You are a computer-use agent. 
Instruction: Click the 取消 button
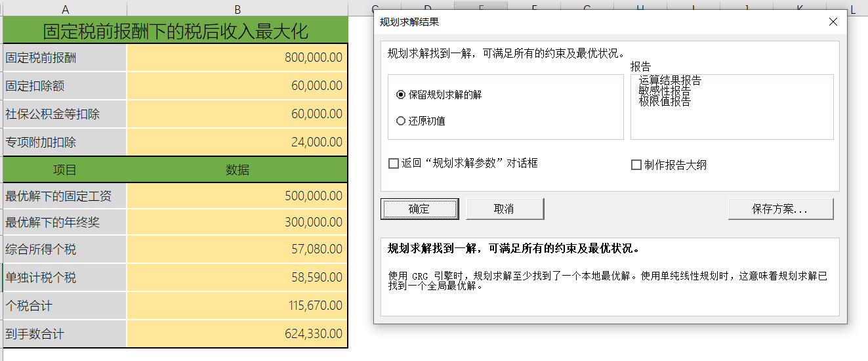[505, 209]
